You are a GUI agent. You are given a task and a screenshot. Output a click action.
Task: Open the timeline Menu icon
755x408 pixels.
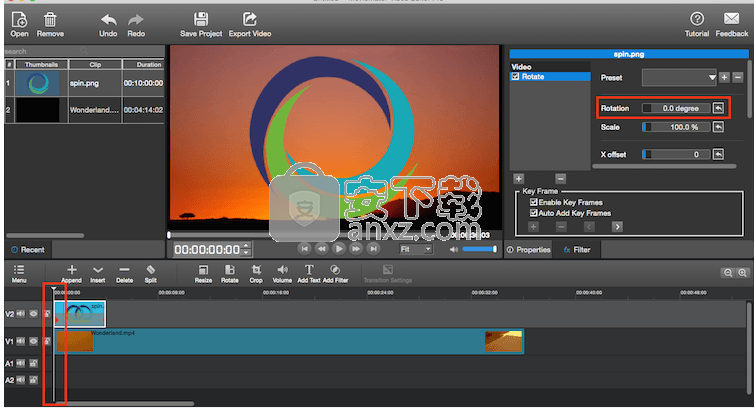[19, 270]
